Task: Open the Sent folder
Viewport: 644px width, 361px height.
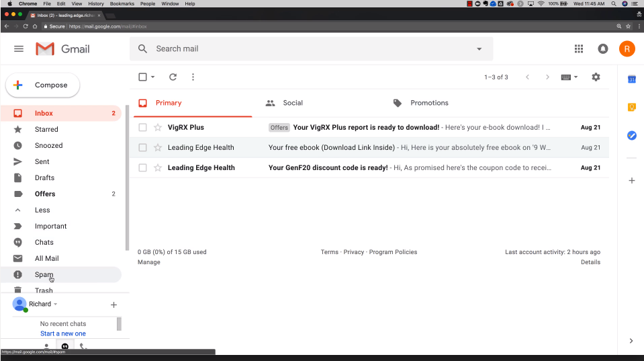Action: click(61, 161)
